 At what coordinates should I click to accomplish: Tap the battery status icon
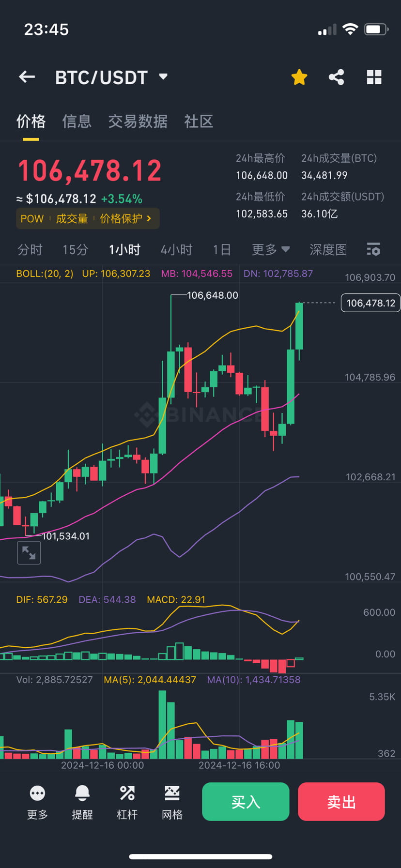376,29
